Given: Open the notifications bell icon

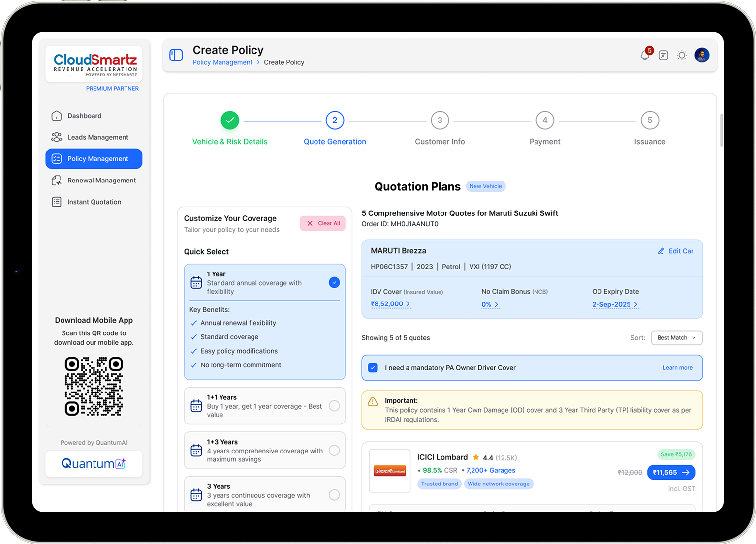Looking at the screenshot, I should 645,55.
